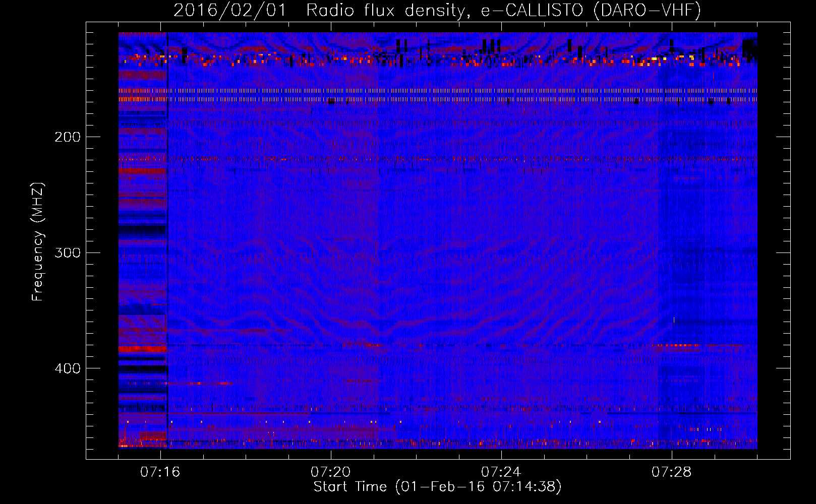Click the 07:24 time tick label
The width and height of the screenshot is (816, 504).
pos(501,472)
